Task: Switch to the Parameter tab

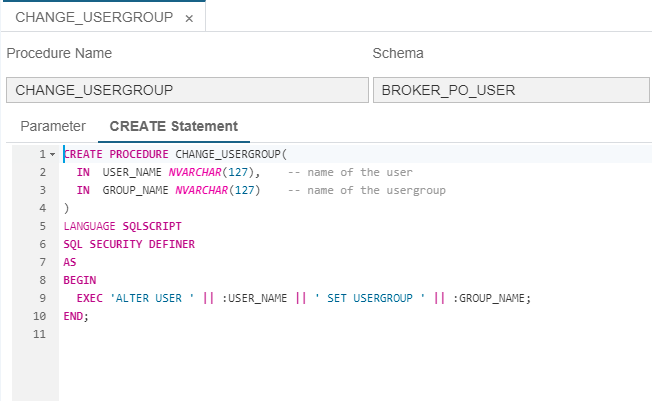Action: coord(53,126)
